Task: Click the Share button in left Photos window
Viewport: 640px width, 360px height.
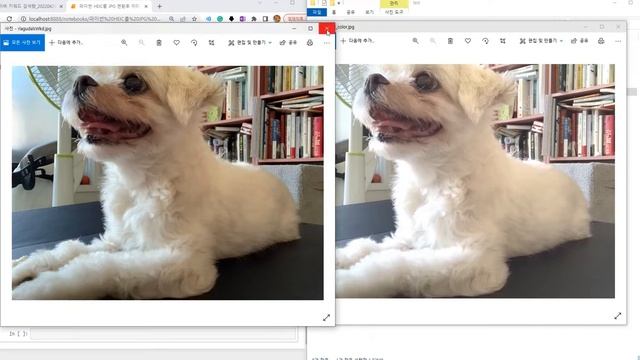Action: coord(289,42)
